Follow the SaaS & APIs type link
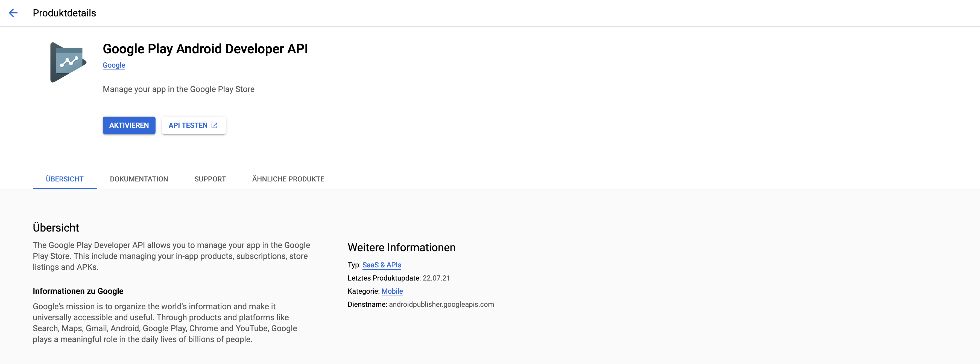 (x=382, y=265)
